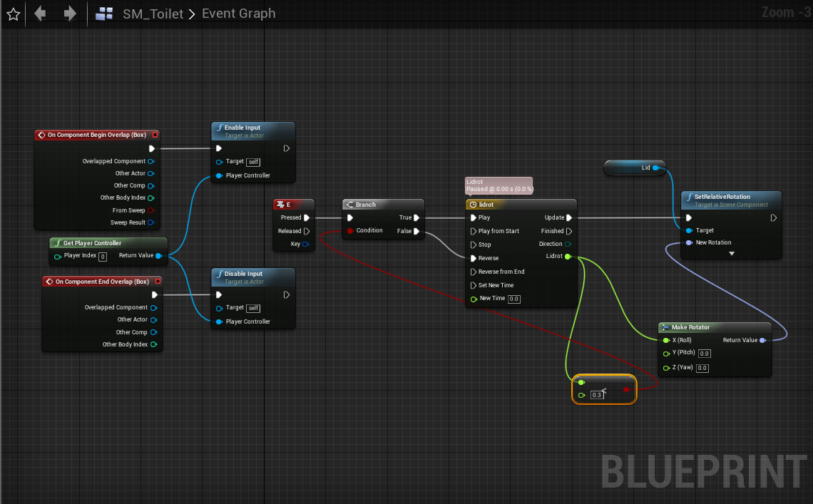Image resolution: width=813 pixels, height=504 pixels.
Task: Click the clock icon on the lidrot Timeline node
Action: (471, 205)
